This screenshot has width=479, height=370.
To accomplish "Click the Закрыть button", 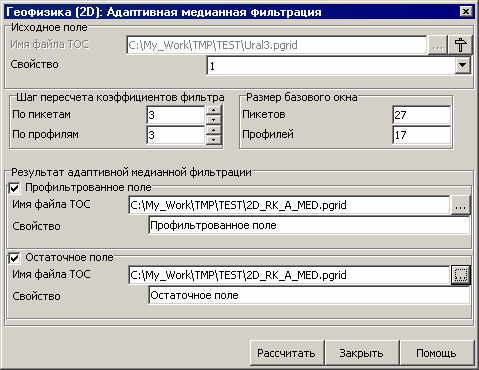I will 362,353.
